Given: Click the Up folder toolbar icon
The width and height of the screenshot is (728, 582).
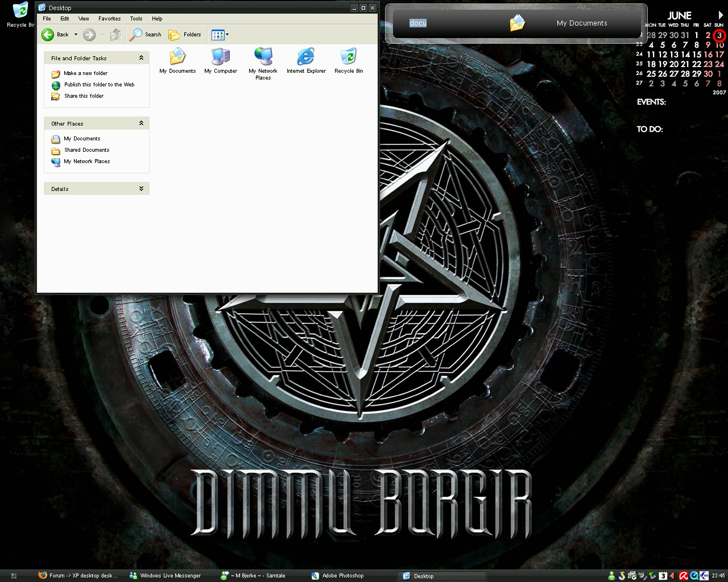Looking at the screenshot, I should (x=115, y=35).
